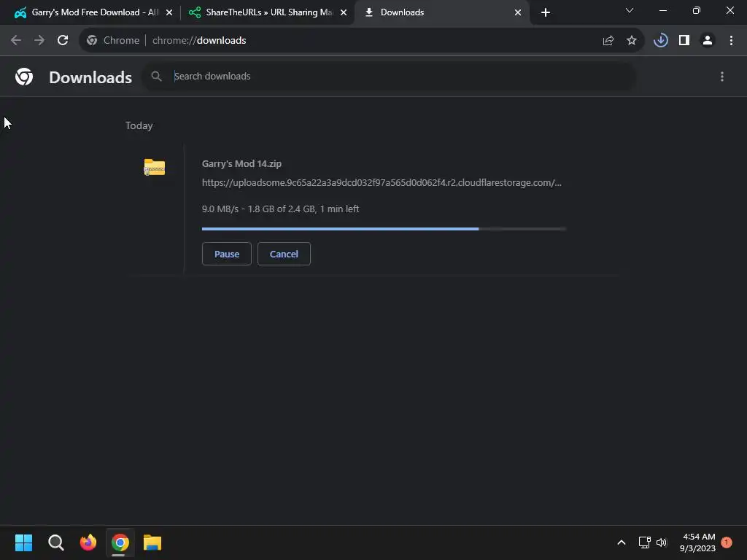Reload the downloads page
The image size is (747, 560).
coord(63,41)
